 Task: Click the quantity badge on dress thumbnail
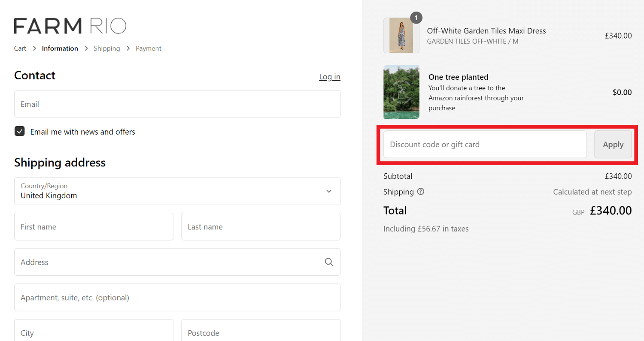pyautogui.click(x=416, y=18)
